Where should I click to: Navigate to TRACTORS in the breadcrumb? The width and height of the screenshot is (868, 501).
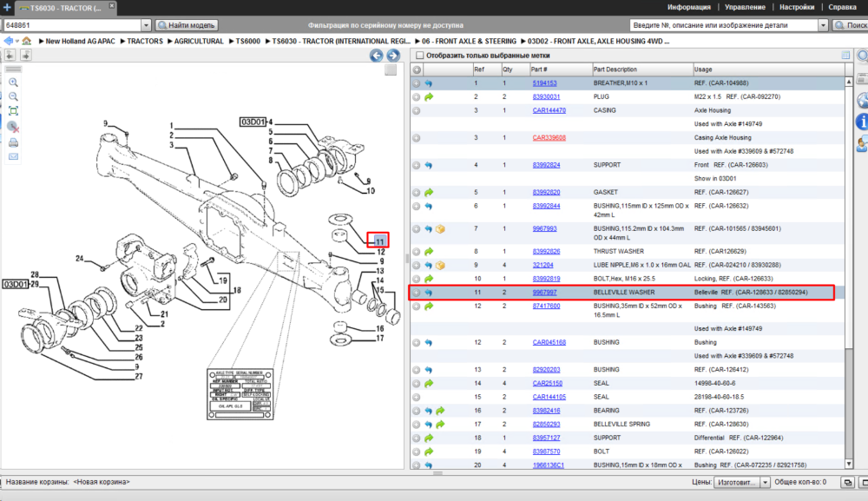tap(145, 42)
